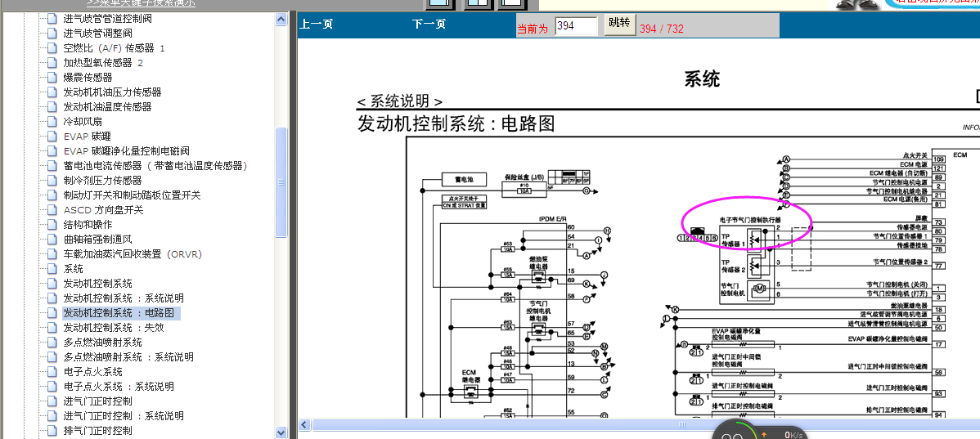
Task: Click the 当前为 label
Action: (x=533, y=29)
